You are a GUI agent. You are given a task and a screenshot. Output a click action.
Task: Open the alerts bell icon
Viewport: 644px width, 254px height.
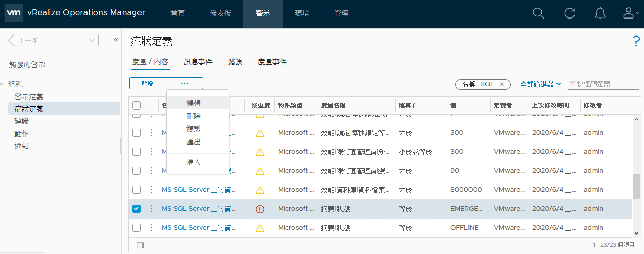[600, 14]
